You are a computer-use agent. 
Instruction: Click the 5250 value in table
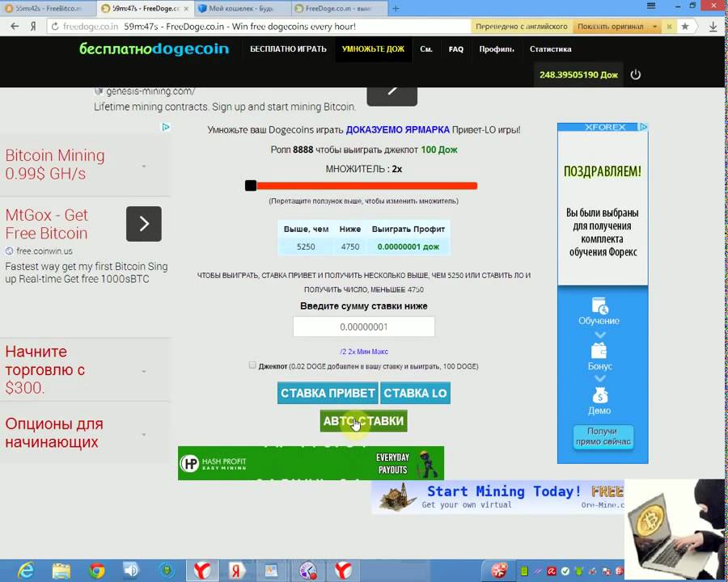(x=306, y=247)
